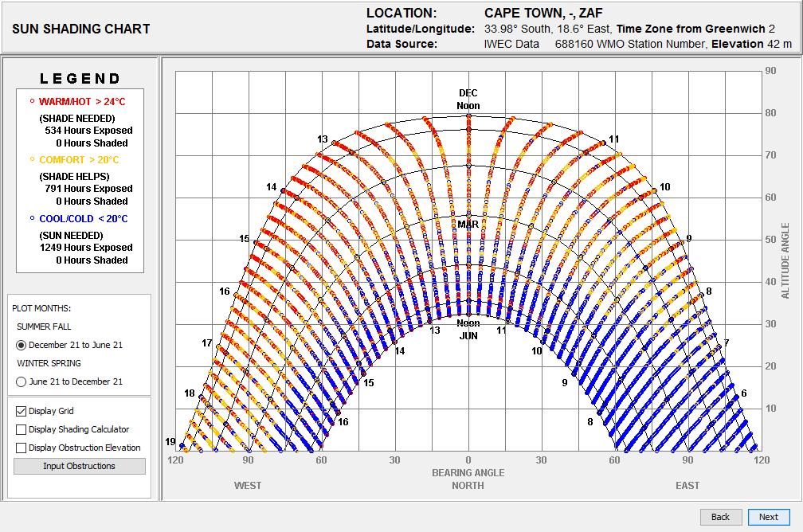Click the WINTER SPRING label
The width and height of the screenshot is (803, 532).
49,363
